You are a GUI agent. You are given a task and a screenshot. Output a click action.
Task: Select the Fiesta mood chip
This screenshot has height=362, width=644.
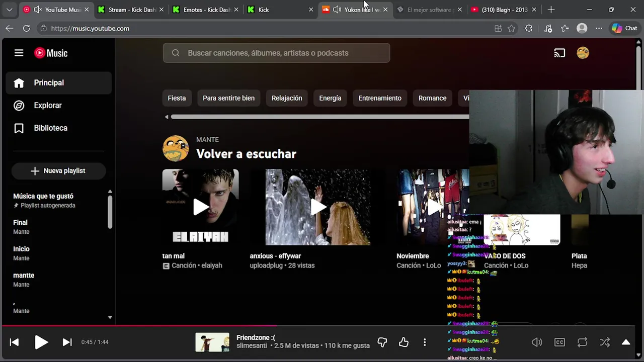(x=177, y=98)
